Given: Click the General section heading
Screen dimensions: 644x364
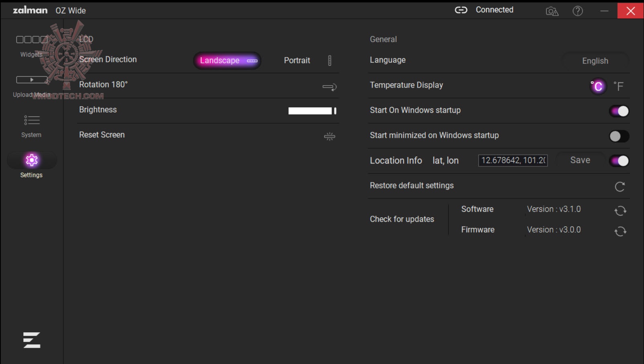Looking at the screenshot, I should (x=383, y=39).
